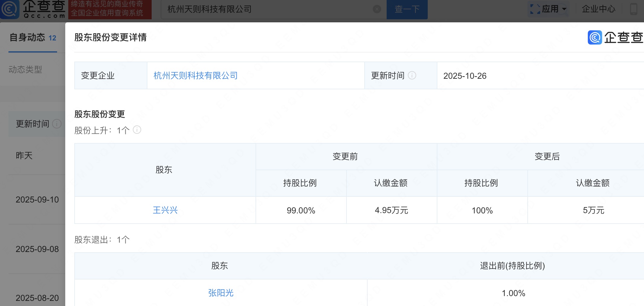
Task: Select the 昨天 update entry
Action: (x=24, y=155)
